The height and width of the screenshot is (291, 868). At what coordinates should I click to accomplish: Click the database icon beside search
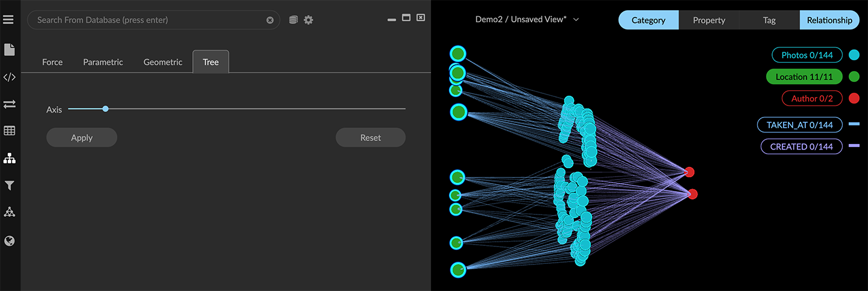coord(294,20)
